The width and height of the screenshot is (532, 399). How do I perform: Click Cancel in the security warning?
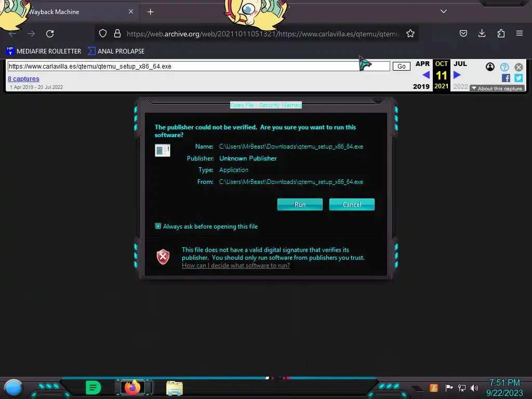tap(352, 205)
